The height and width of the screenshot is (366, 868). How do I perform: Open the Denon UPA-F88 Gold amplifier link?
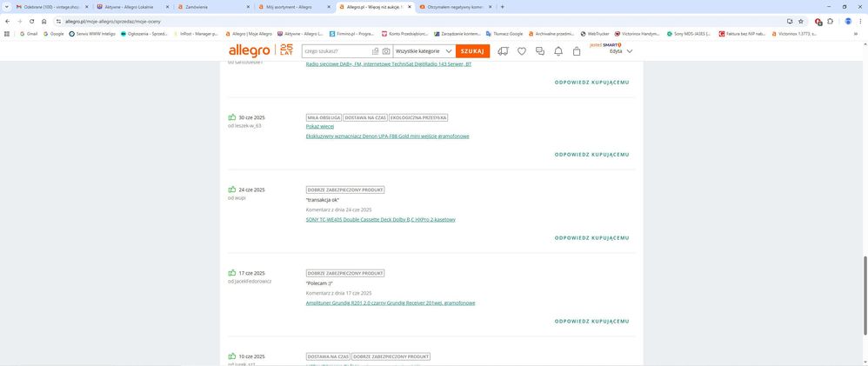coord(388,136)
